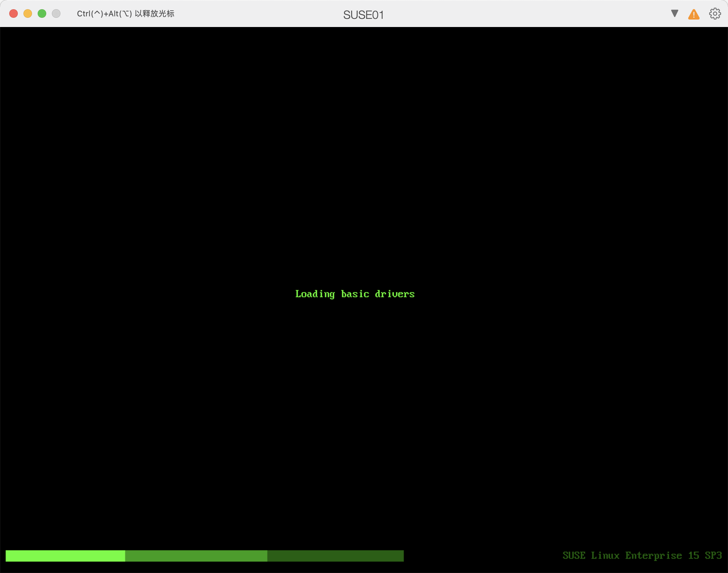This screenshot has height=573, width=728.
Task: Click the green fullscreen window button
Action: (42, 14)
